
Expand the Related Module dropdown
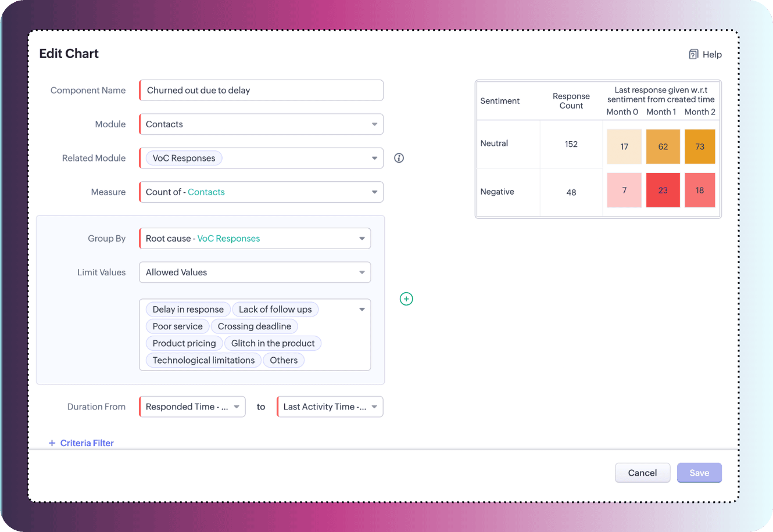click(x=374, y=158)
